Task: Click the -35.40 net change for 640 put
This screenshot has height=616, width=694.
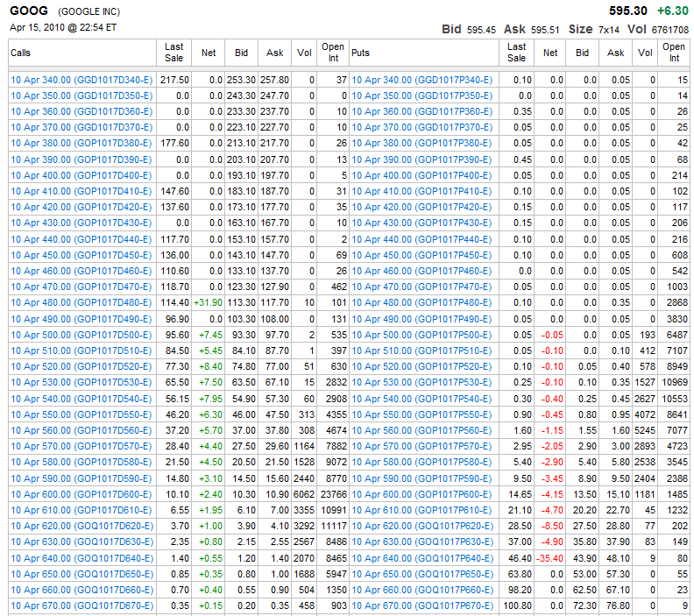Action: pyautogui.click(x=549, y=558)
